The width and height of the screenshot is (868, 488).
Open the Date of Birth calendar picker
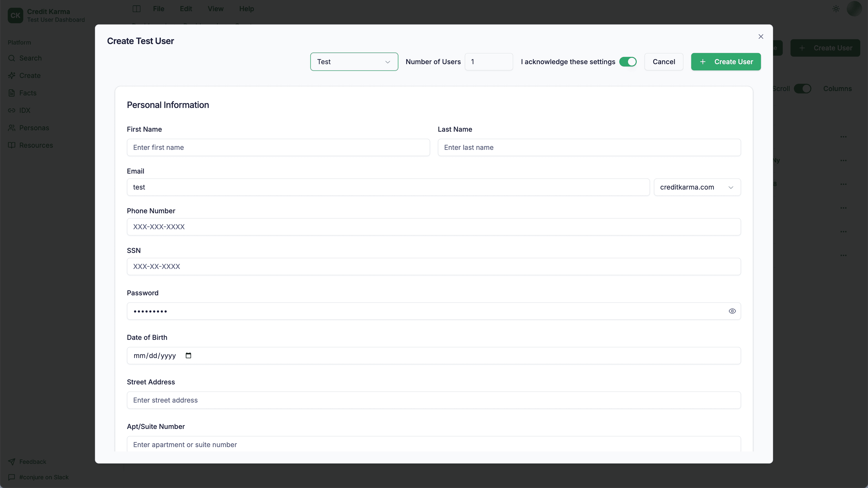coord(188,355)
